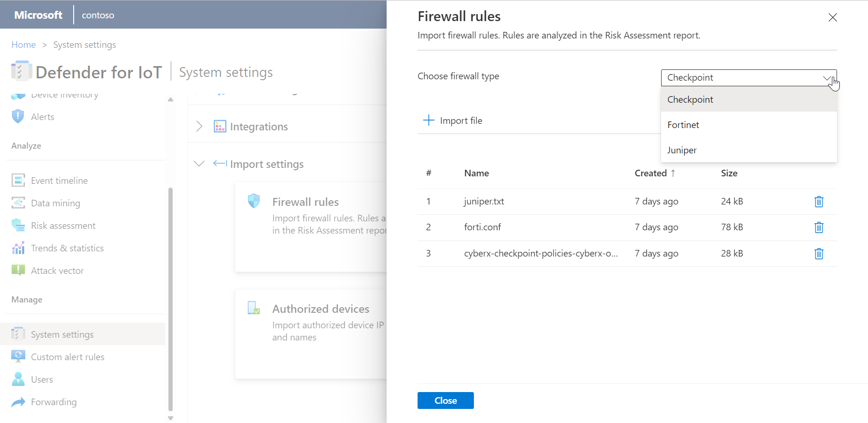868x423 pixels.
Task: Click the Import settings arrow icon
Action: point(220,164)
